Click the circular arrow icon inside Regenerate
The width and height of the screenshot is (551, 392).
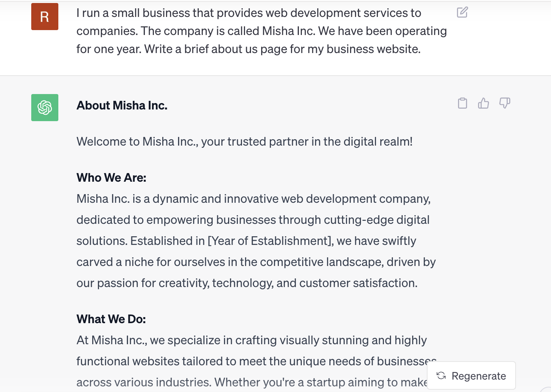(441, 375)
